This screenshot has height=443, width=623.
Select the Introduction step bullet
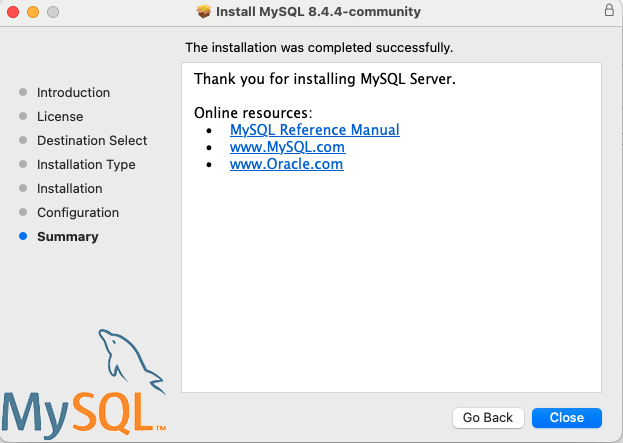[x=23, y=92]
